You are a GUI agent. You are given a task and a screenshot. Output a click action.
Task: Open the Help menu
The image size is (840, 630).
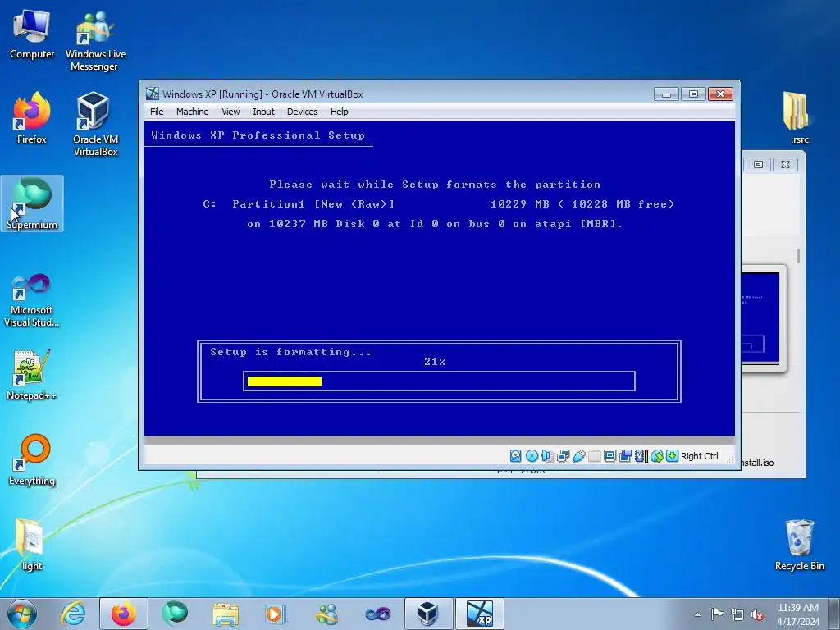pyautogui.click(x=339, y=112)
